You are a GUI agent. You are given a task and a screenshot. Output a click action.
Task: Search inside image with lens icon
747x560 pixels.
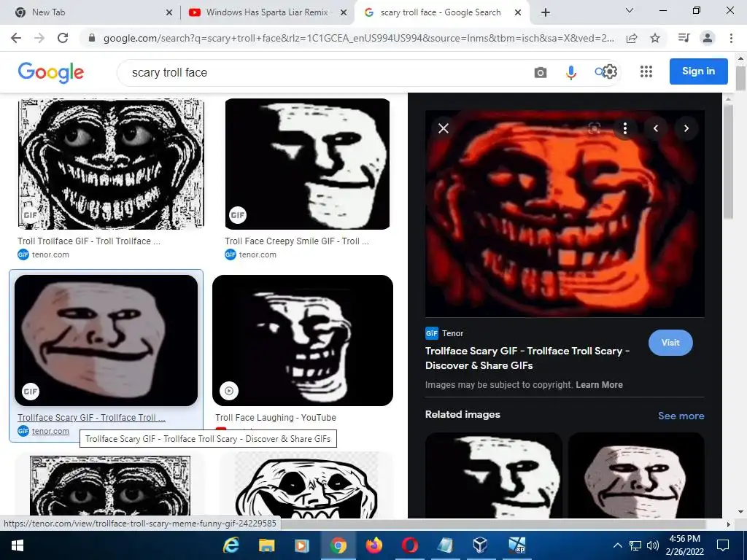pos(594,128)
